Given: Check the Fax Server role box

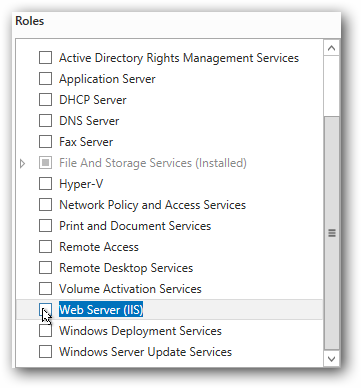Looking at the screenshot, I should coord(45,142).
